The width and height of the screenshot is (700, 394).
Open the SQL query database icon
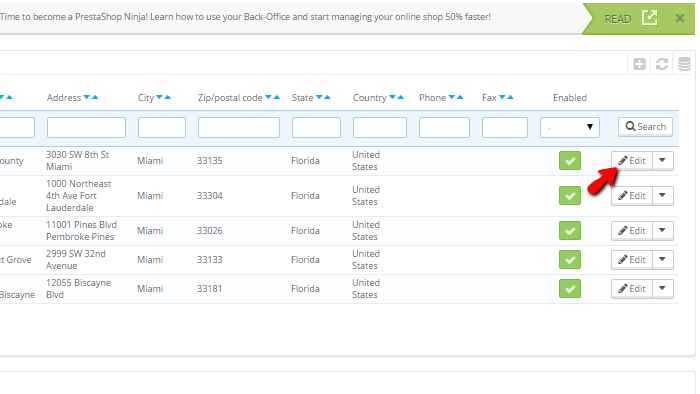point(684,64)
